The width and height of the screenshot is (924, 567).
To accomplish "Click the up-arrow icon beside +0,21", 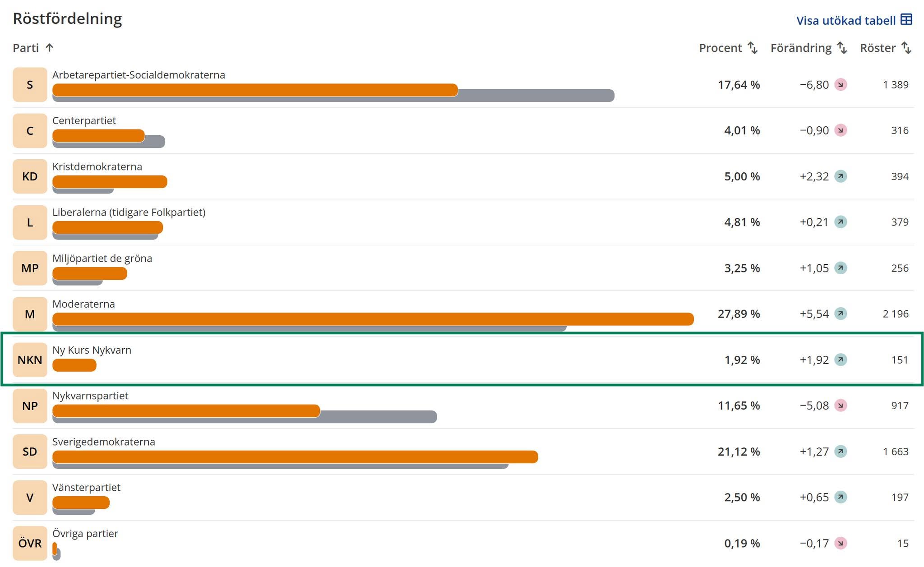I will pyautogui.click(x=841, y=222).
